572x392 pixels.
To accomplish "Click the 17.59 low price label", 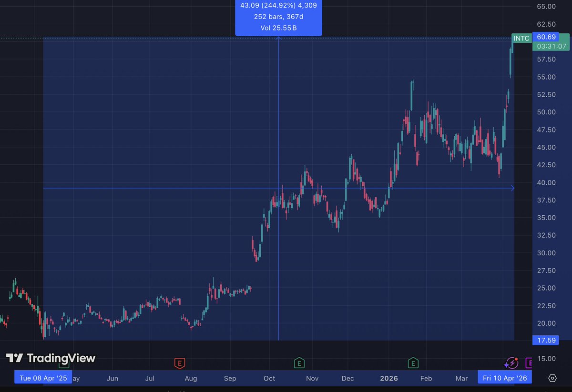I will 546,340.
